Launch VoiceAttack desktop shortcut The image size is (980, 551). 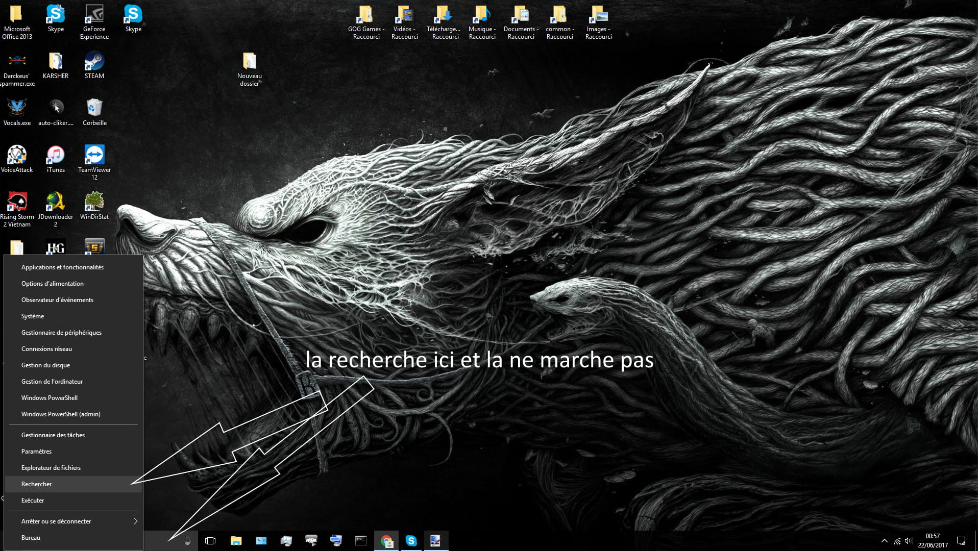(17, 159)
